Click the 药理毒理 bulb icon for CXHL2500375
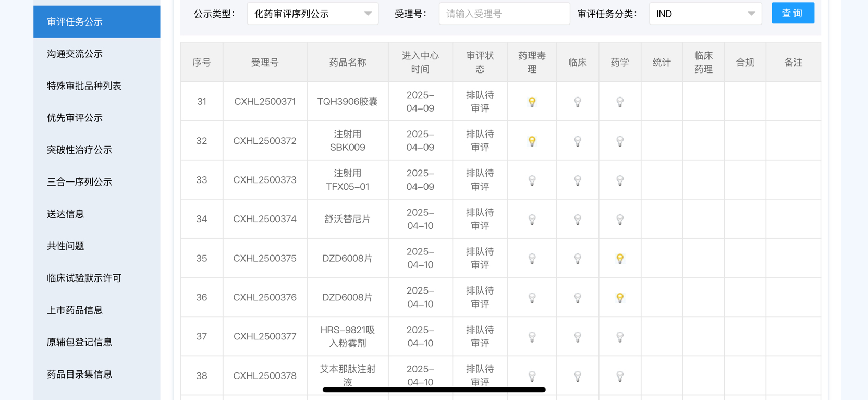The height and width of the screenshot is (401, 868). (x=532, y=259)
